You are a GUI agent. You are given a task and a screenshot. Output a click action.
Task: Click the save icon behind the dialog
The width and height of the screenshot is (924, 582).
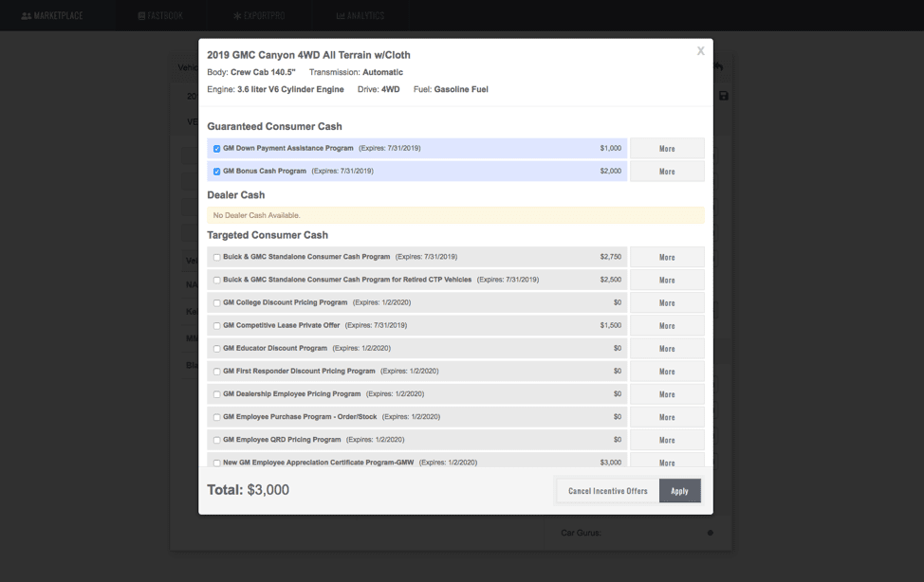click(724, 96)
